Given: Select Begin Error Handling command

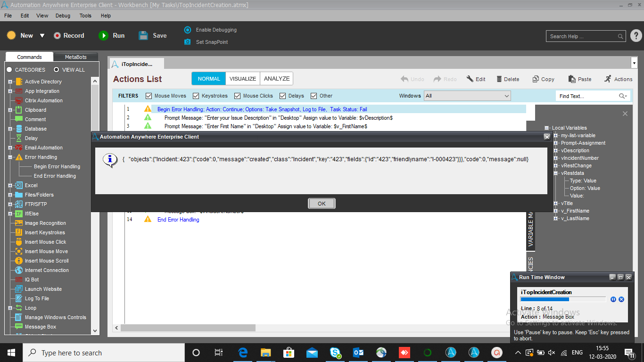Looking at the screenshot, I should coord(57,166).
